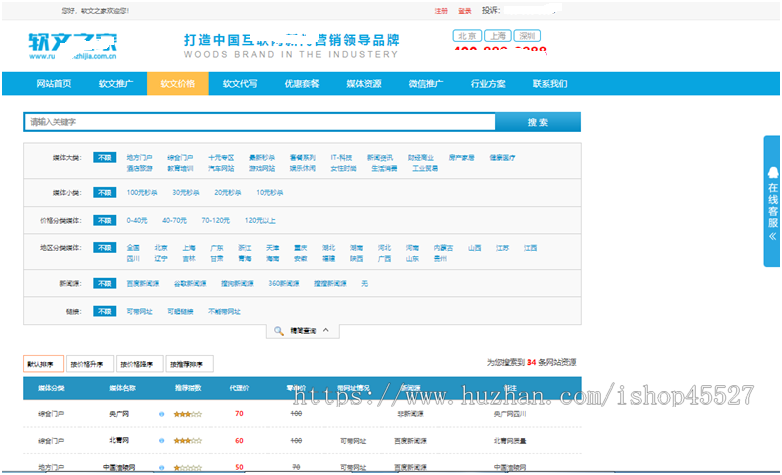Filter region by 四川
The image size is (782, 475).
point(133,259)
